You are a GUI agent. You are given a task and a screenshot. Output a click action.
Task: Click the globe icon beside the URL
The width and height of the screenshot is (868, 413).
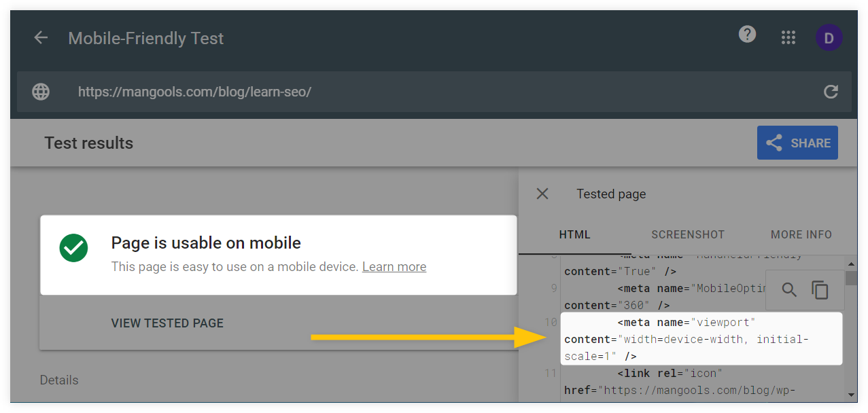pos(40,91)
